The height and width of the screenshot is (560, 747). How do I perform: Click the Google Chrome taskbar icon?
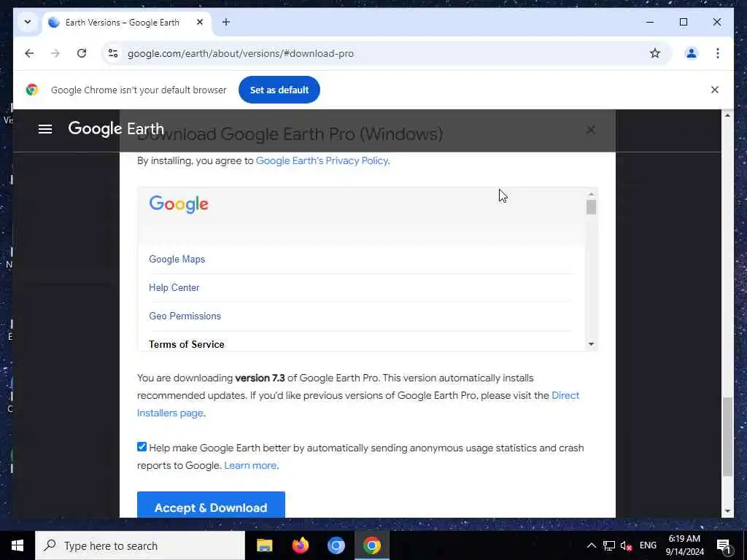coord(371,545)
